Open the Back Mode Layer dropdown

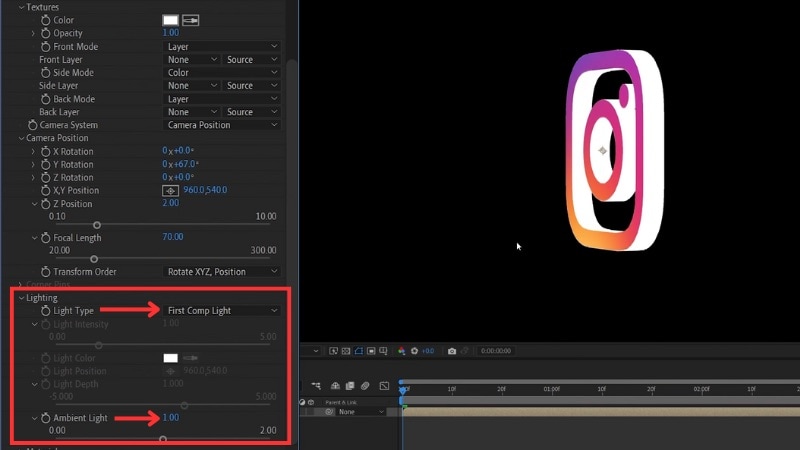[222, 99]
